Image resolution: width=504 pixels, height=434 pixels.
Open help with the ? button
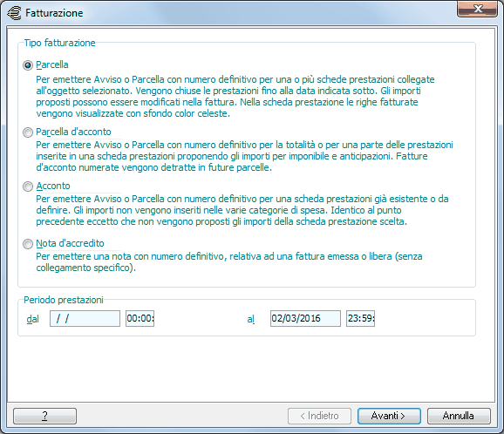45,416
